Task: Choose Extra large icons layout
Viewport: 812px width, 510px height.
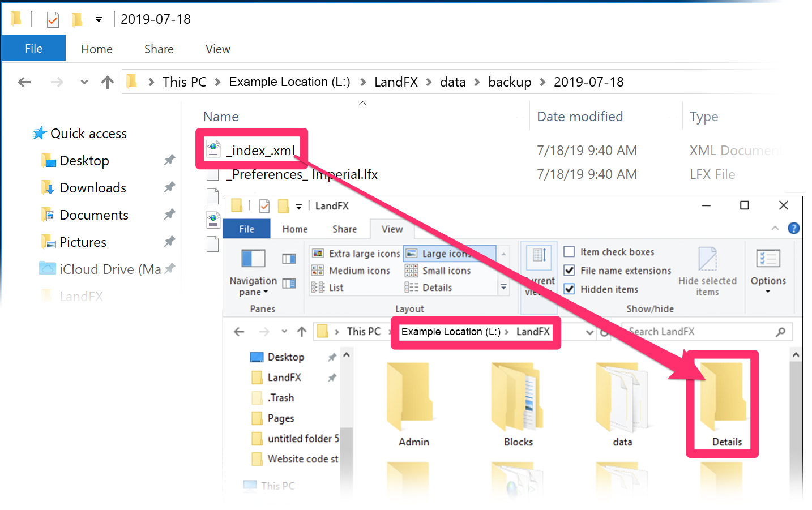Action: click(356, 254)
